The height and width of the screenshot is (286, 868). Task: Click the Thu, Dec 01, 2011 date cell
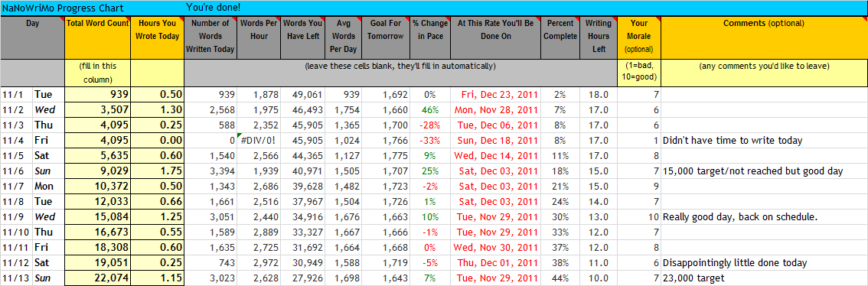[495, 263]
